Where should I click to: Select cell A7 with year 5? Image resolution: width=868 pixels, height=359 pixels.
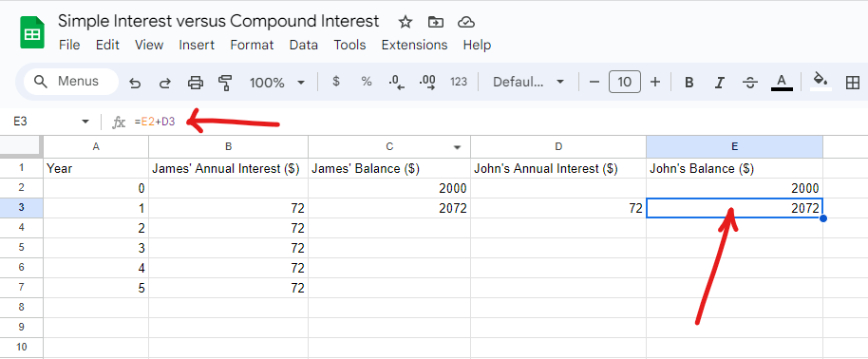96,288
